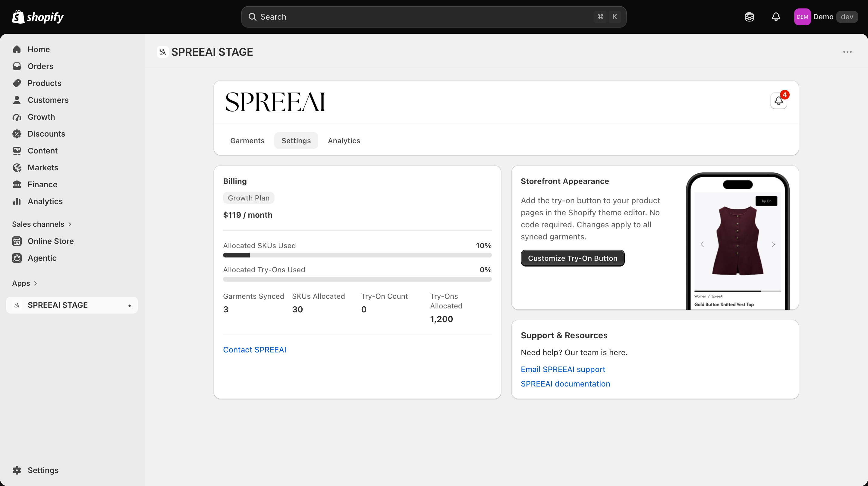The image size is (868, 486).
Task: Click Allocated Try-Ons Used progress bar
Action: click(x=357, y=279)
